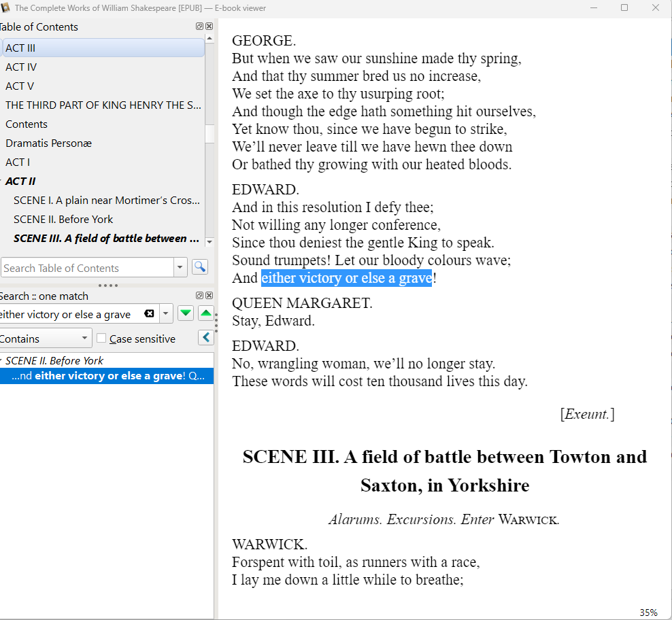The image size is (672, 620).
Task: Close the Search panel
Action: tap(209, 295)
